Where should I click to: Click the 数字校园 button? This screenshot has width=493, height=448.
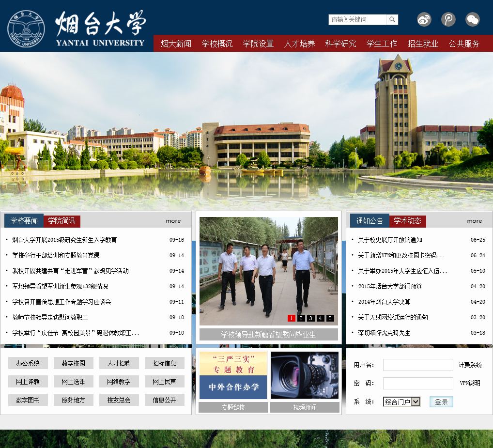(x=73, y=363)
